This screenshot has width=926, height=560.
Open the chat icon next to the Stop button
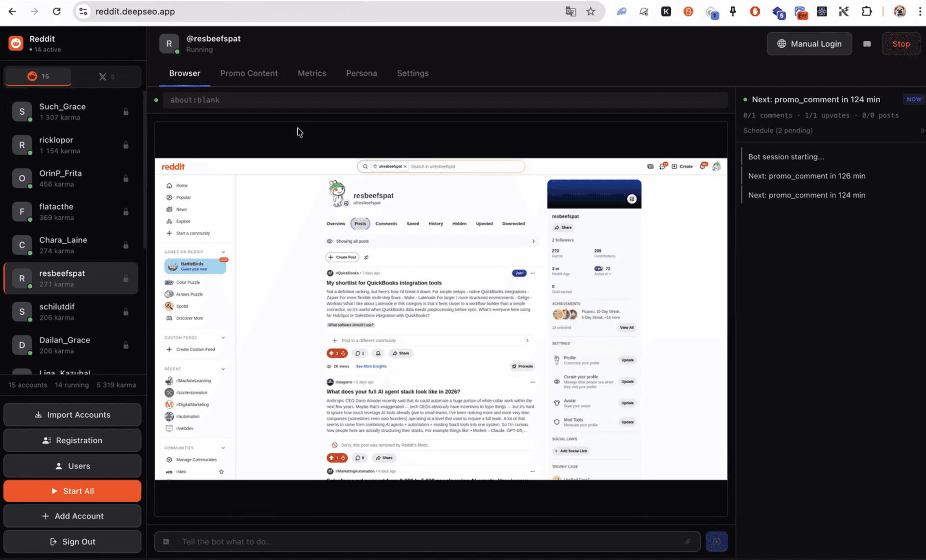[867, 43]
